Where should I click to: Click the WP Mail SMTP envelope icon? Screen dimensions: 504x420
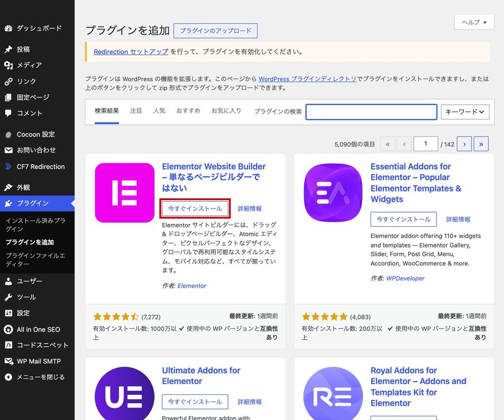click(9, 361)
